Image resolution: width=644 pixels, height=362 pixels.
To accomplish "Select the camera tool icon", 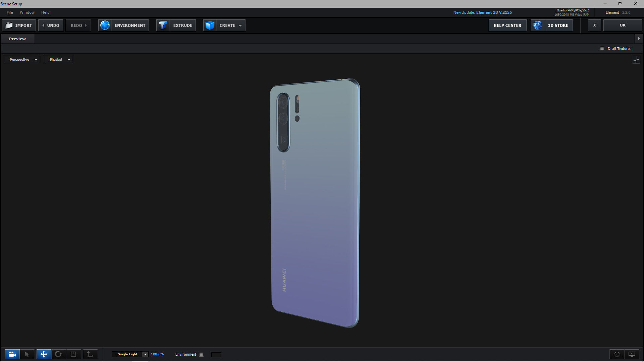I will [12, 354].
